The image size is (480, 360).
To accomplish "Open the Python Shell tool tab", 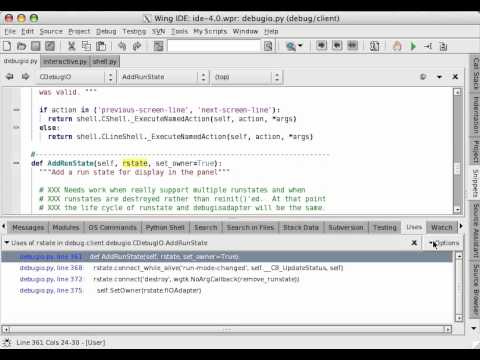I will [165, 227].
